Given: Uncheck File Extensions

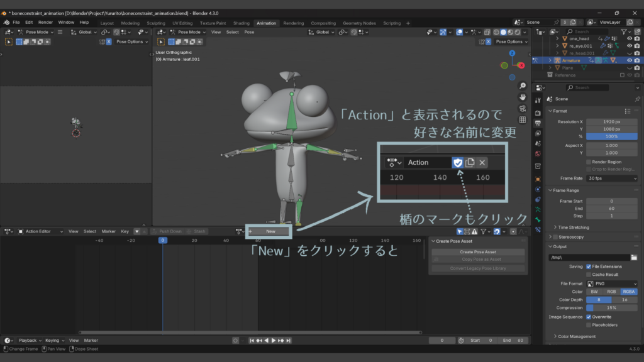Looking at the screenshot, I should 589,266.
